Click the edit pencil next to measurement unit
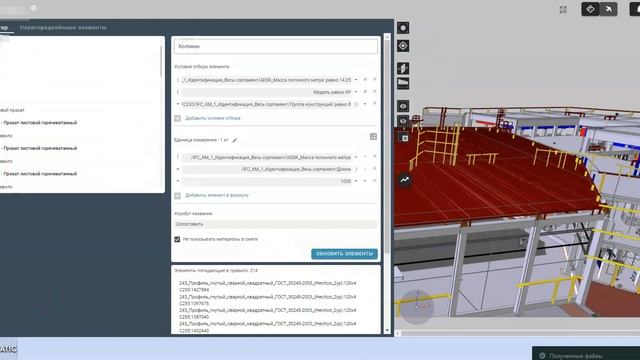This screenshot has width=640, height=360. 235,140
